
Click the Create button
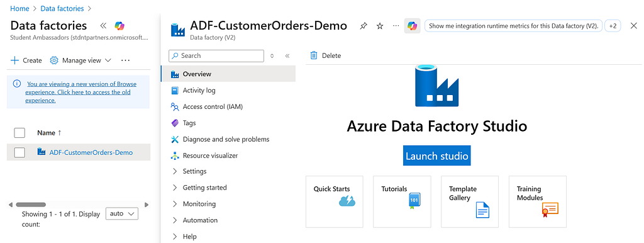click(26, 60)
